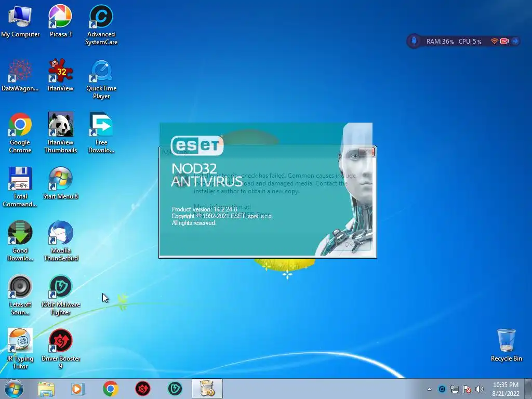This screenshot has width=532, height=399.
Task: Launch Picasa 3 from desktop
Action: pyautogui.click(x=60, y=21)
